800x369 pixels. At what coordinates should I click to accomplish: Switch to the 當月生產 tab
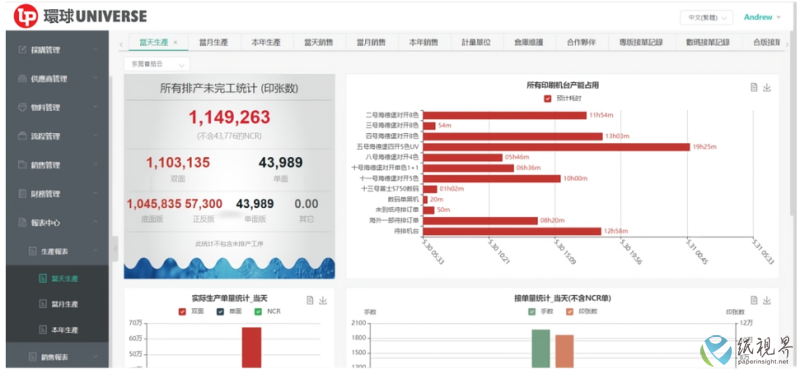click(213, 42)
